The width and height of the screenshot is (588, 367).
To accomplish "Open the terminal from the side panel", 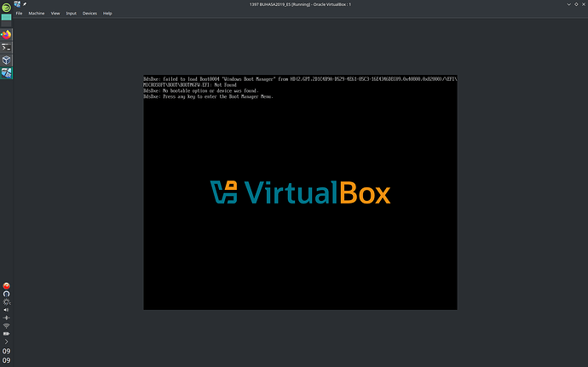I will pyautogui.click(x=6, y=48).
